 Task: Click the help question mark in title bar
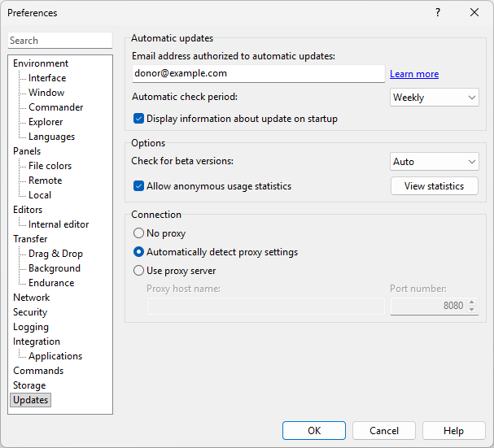pos(438,13)
